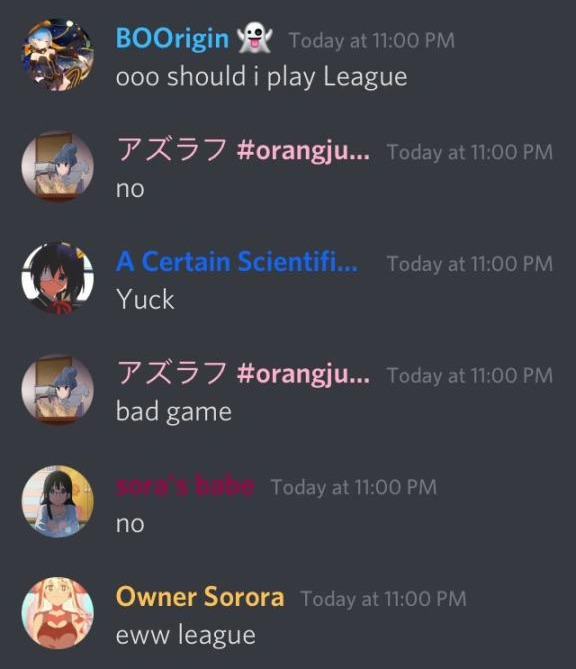Select the "eww league" message text
576x669 pixels.
[186, 635]
